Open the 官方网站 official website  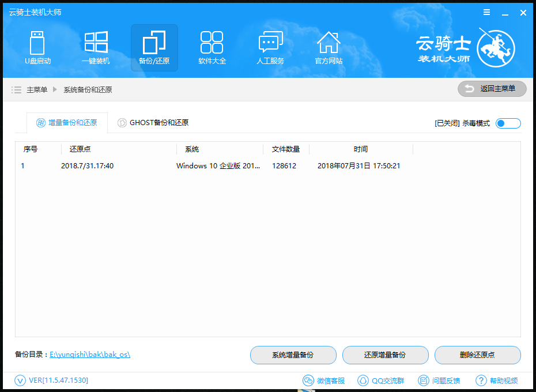click(329, 48)
